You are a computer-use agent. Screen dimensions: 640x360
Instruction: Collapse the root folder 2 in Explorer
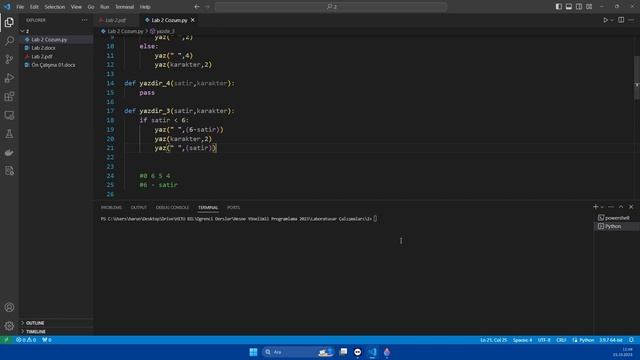[x=56, y=31]
